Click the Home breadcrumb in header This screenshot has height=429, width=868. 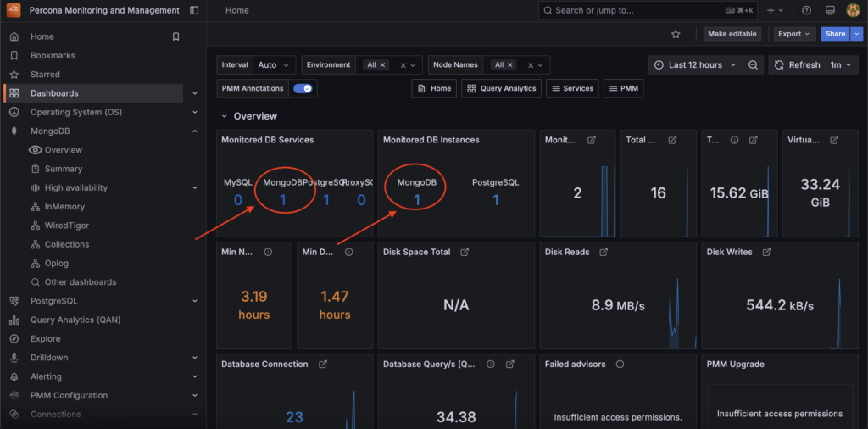237,10
